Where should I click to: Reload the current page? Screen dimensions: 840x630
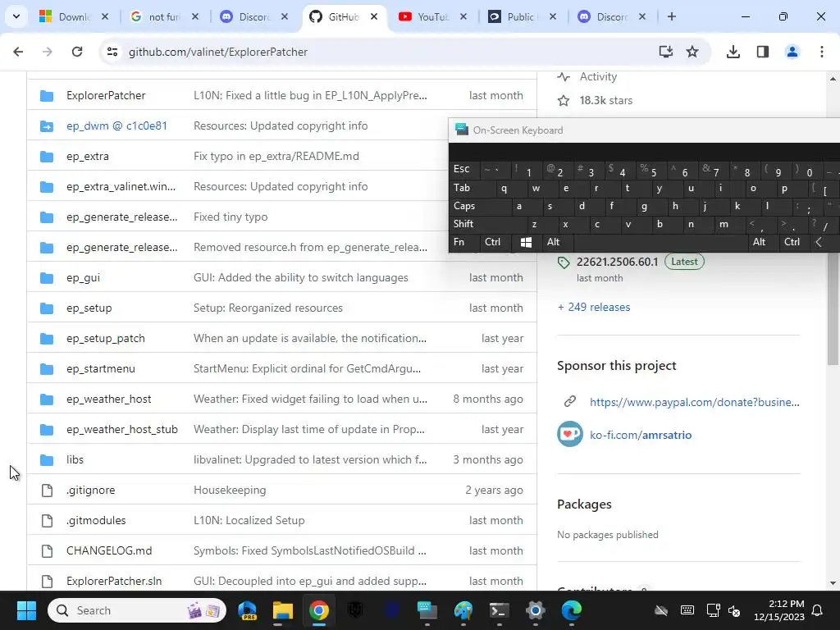click(77, 52)
